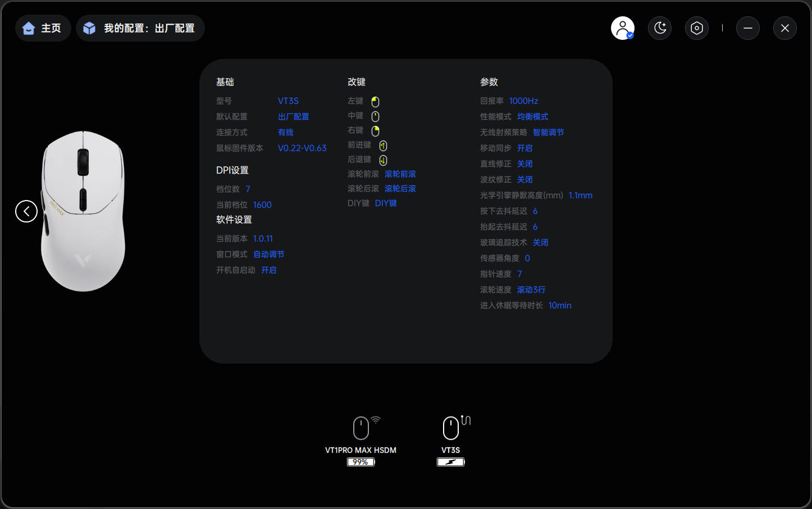The height and width of the screenshot is (509, 812).
Task: Click software version 1.0.11
Action: pyautogui.click(x=263, y=239)
